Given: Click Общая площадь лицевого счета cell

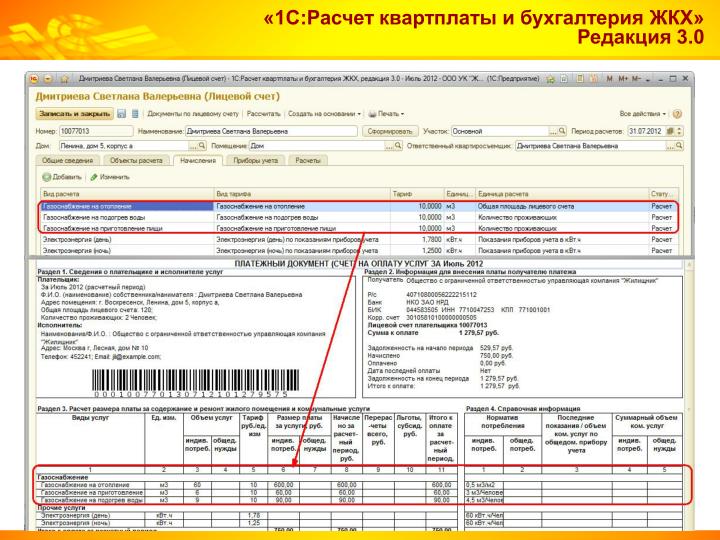Looking at the screenshot, I should pos(562,207).
